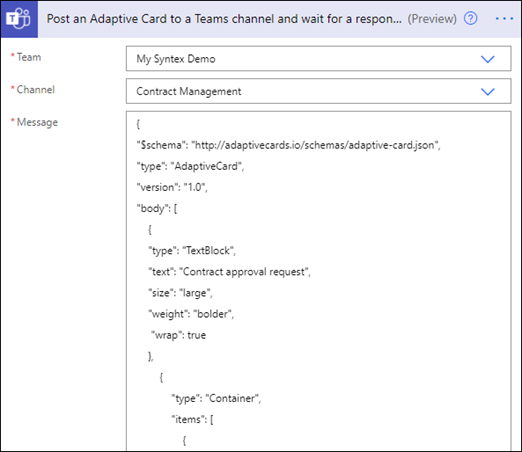
Task: Click the Channel field label
Action: [36, 89]
